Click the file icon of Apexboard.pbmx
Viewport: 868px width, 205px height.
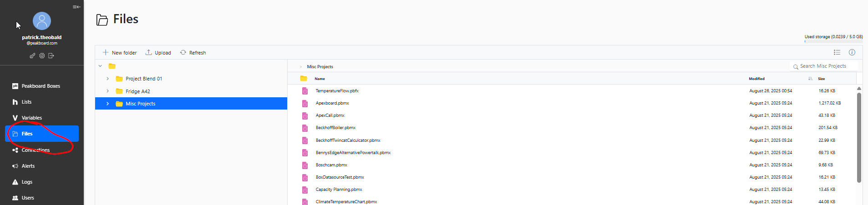[305, 104]
